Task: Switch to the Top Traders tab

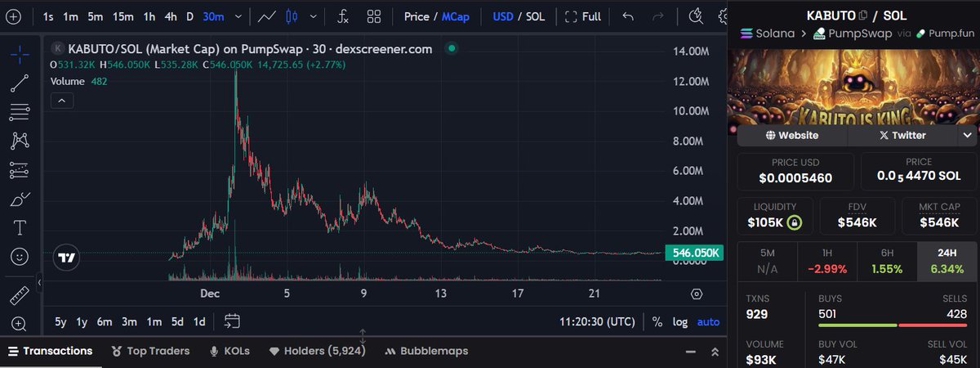Action: click(150, 351)
